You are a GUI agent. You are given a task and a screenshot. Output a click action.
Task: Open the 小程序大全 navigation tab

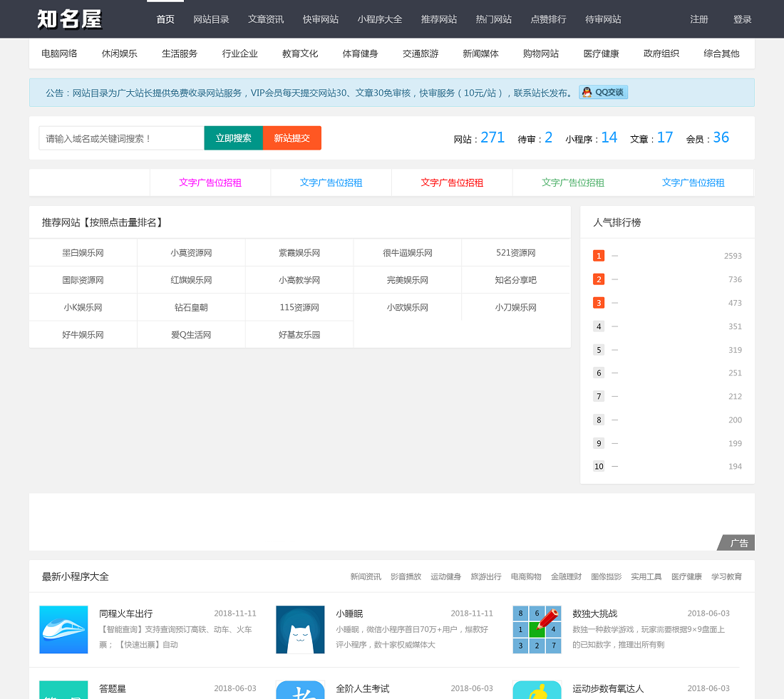379,19
